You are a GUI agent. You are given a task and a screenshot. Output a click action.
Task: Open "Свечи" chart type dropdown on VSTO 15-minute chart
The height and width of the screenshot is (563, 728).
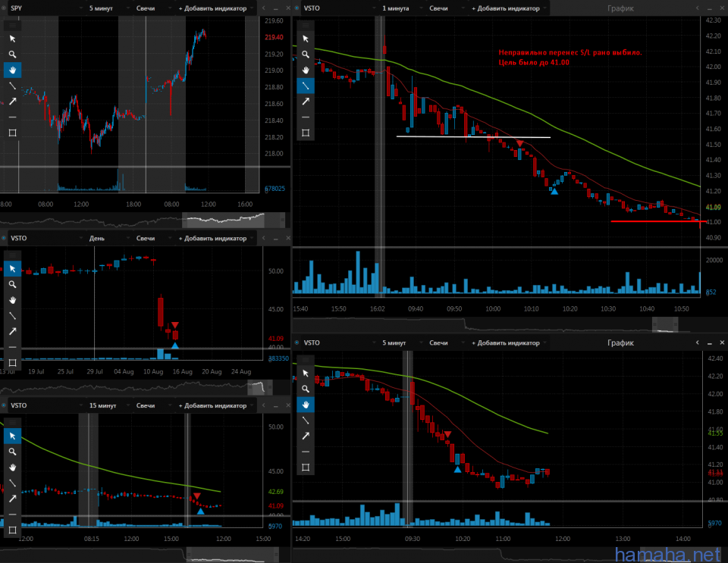[x=155, y=405]
